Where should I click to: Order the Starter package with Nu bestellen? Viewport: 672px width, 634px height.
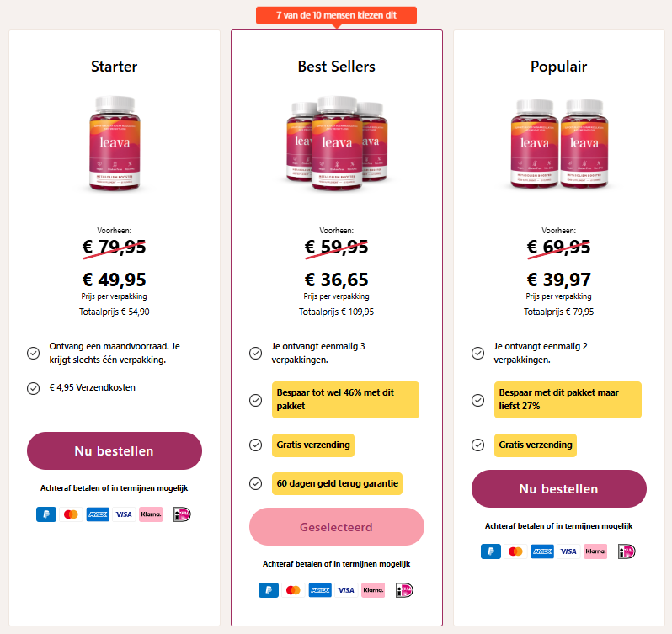[x=115, y=450]
